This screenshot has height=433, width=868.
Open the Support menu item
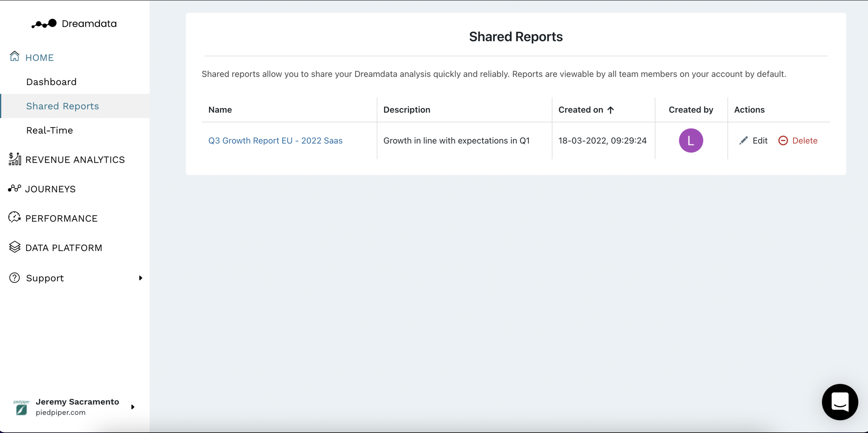(x=45, y=278)
